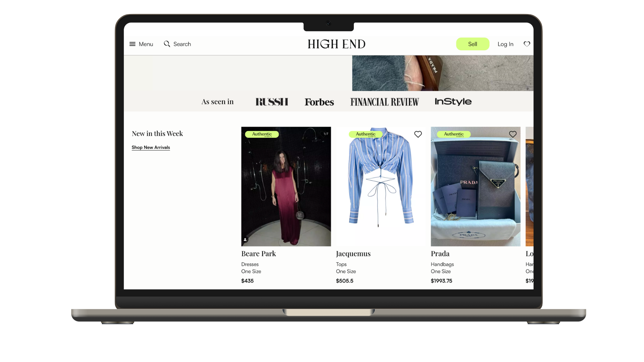Open Log In
644x362 pixels.
[x=505, y=44]
